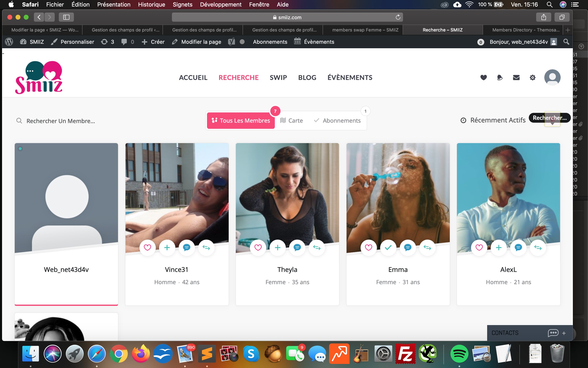This screenshot has width=588, height=368.
Task: Open the chat bubble icon in Contacts bar
Action: 553,333
